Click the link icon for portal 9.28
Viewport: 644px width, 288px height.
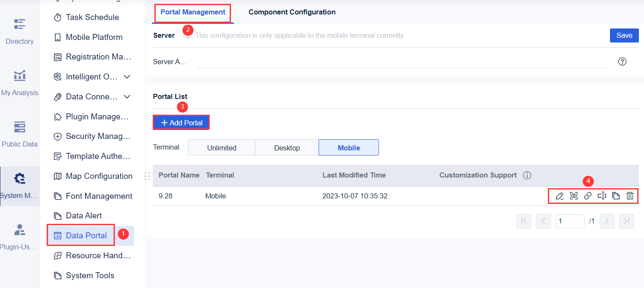[588, 196]
